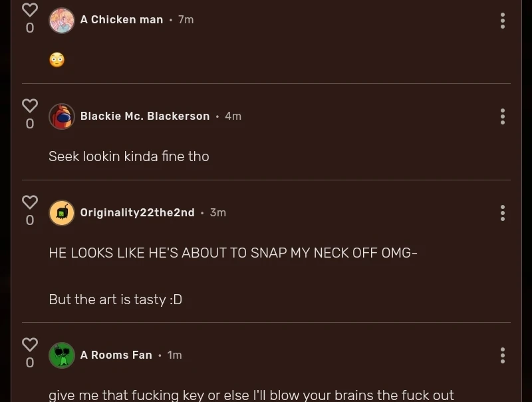Open options menu for Originality22the2nd's comment
Image resolution: width=532 pixels, height=402 pixels.
click(503, 213)
